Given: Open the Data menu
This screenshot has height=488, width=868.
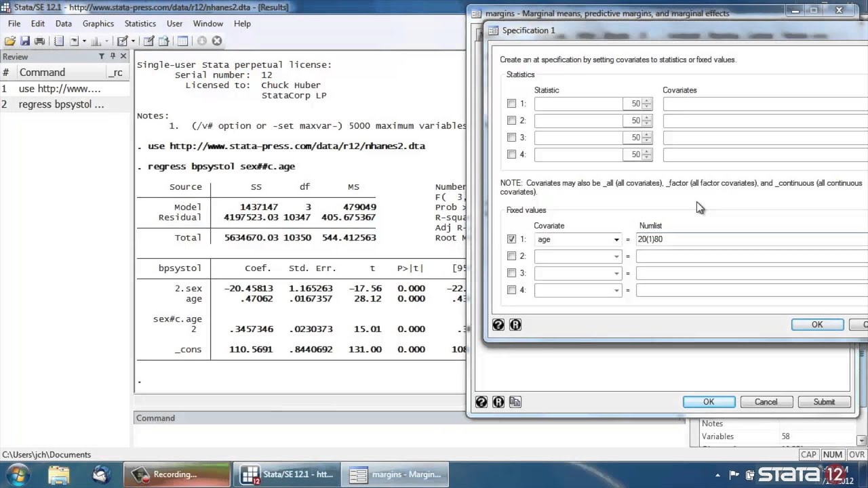Looking at the screenshot, I should (x=64, y=23).
